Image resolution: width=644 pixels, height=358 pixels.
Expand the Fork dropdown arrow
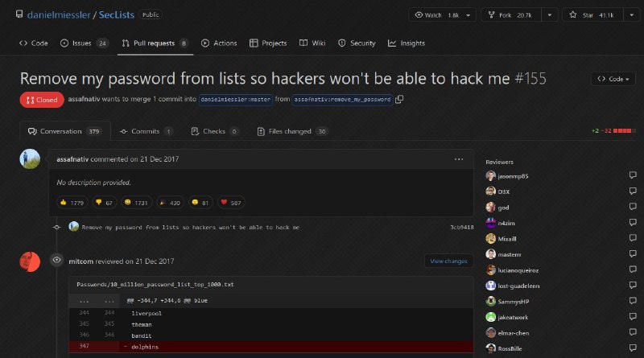550,15
